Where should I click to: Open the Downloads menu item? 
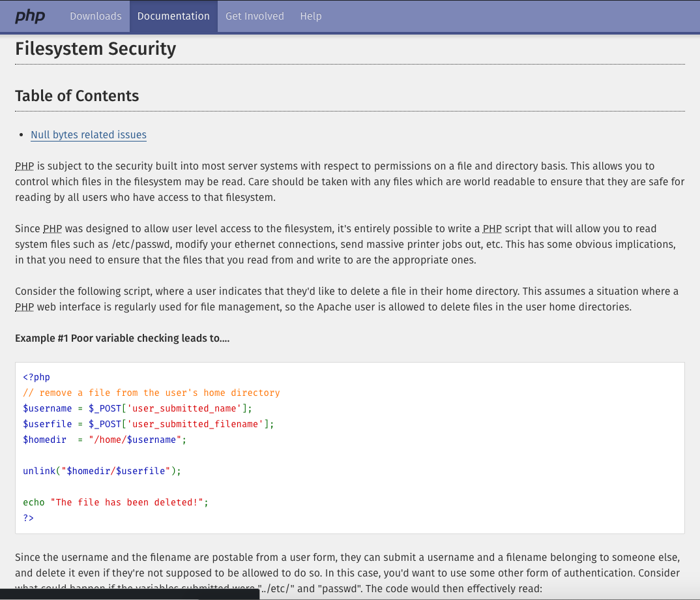(x=96, y=16)
